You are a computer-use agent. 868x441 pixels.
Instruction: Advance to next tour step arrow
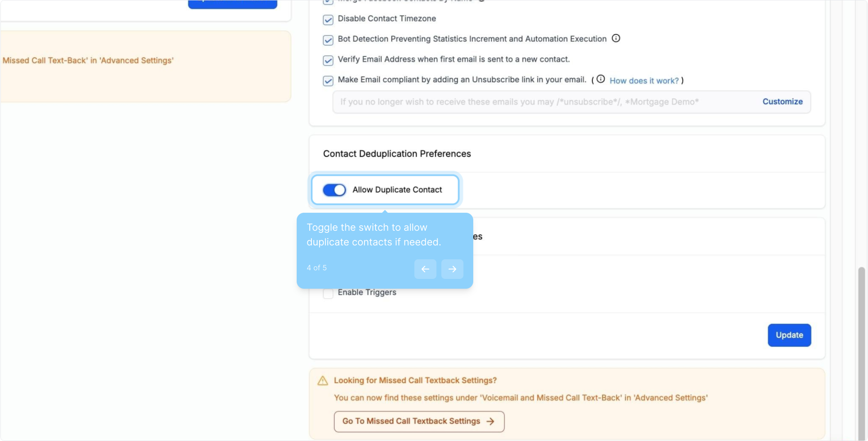coord(452,269)
